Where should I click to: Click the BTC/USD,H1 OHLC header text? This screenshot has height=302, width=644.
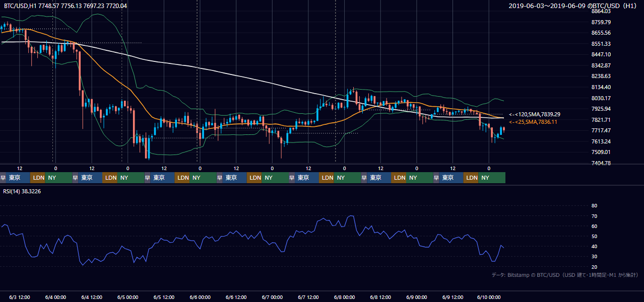coord(66,6)
